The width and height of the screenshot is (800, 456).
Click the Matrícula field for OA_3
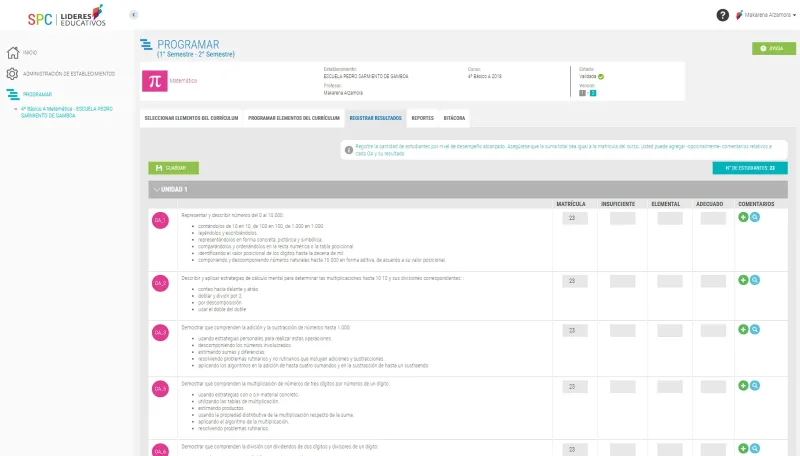(575, 331)
